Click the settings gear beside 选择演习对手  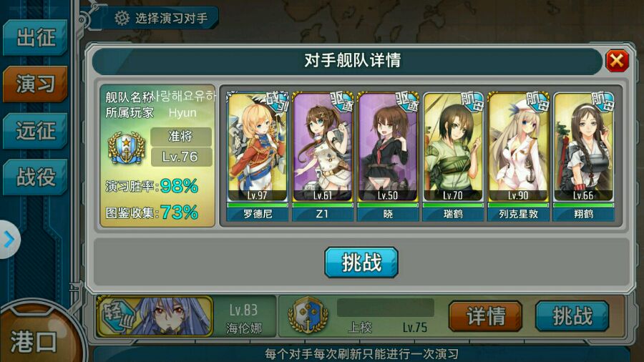(x=122, y=18)
